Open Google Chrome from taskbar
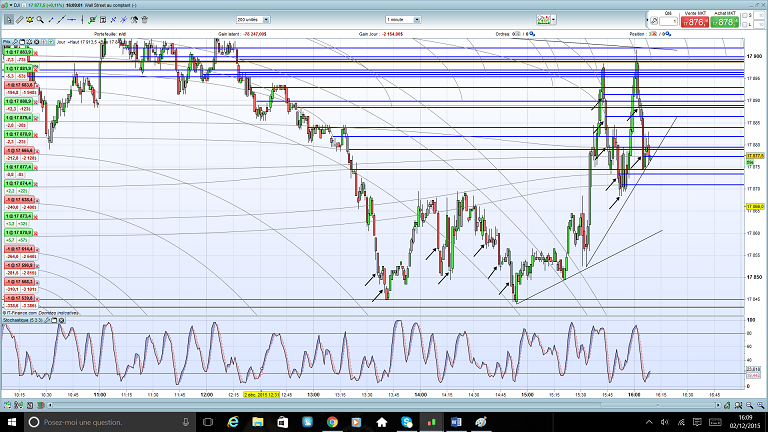This screenshot has height=432, width=768. [x=332, y=422]
